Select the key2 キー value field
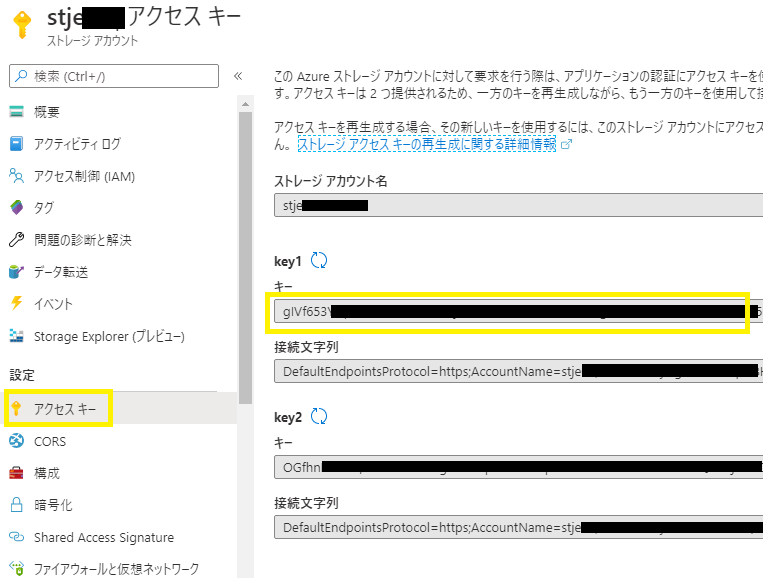The image size is (763, 578). click(x=518, y=467)
